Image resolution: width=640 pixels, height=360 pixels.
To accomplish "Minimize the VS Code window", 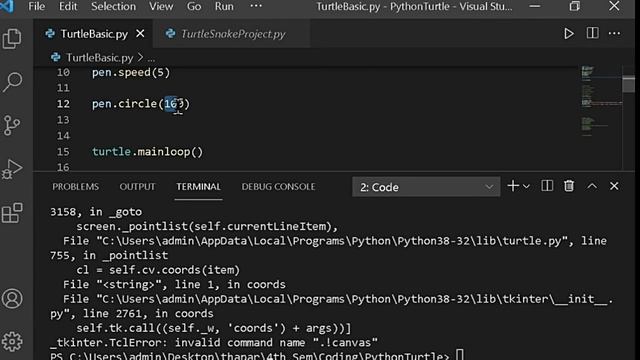I will click(x=535, y=6).
